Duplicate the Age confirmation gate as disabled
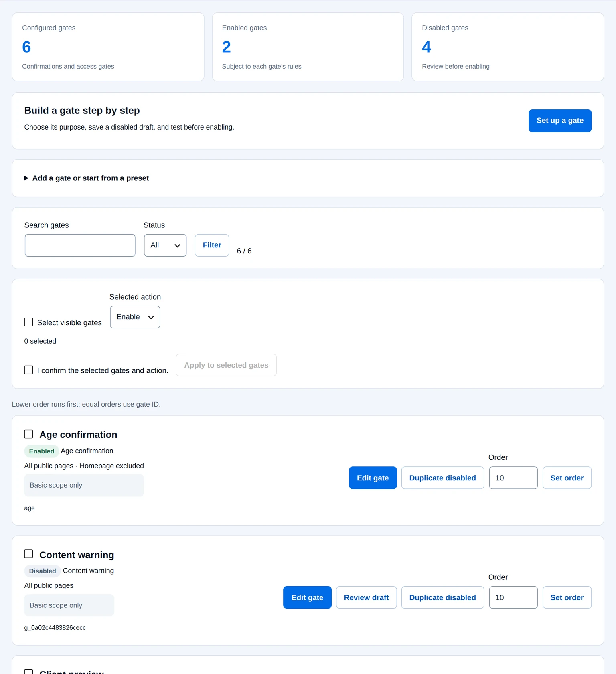 pyautogui.click(x=442, y=478)
